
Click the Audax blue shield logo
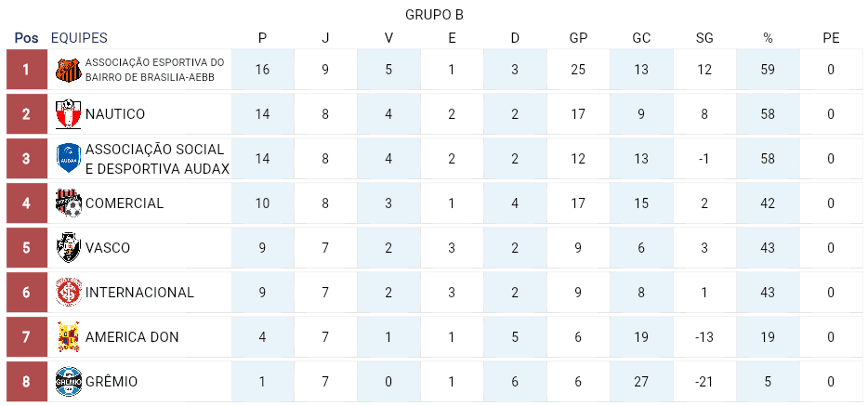[x=69, y=159]
